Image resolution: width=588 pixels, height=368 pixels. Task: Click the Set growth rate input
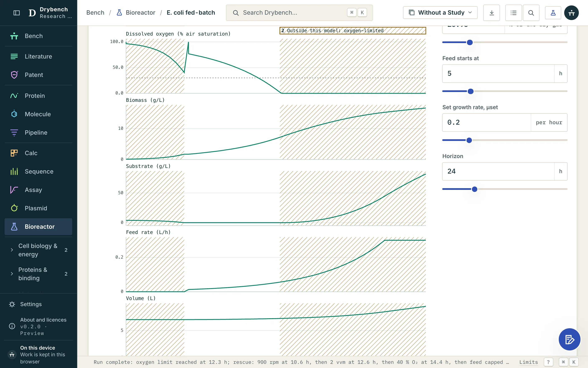tap(487, 123)
